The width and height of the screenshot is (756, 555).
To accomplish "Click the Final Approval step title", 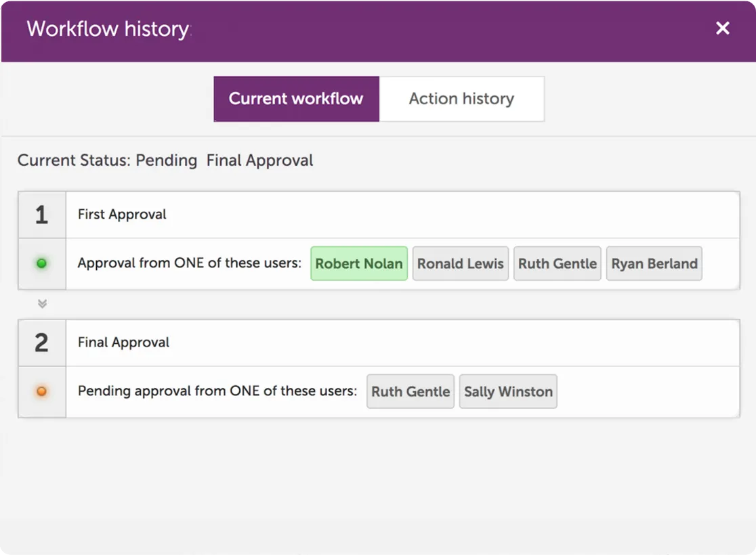I will (x=123, y=342).
